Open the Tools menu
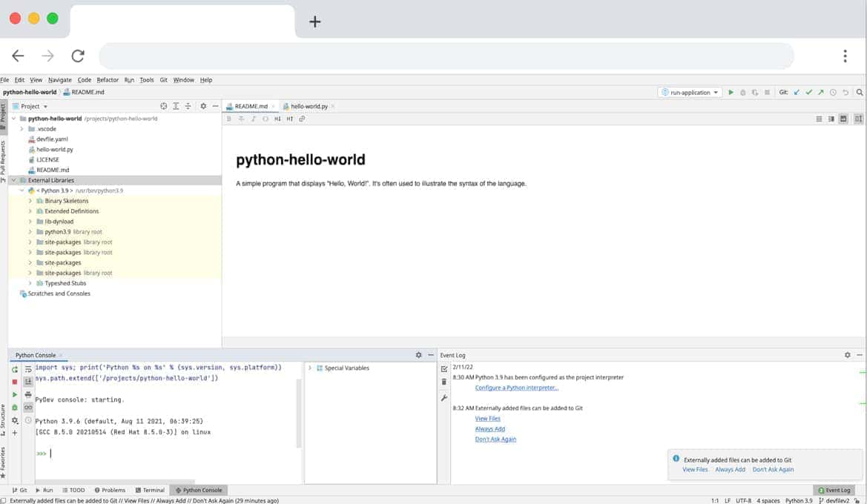 coord(147,80)
